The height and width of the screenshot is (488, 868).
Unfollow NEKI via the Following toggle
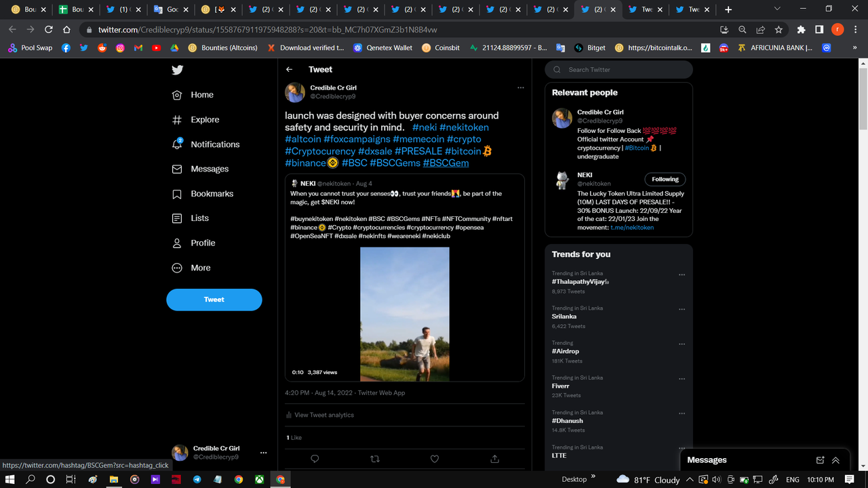click(665, 179)
